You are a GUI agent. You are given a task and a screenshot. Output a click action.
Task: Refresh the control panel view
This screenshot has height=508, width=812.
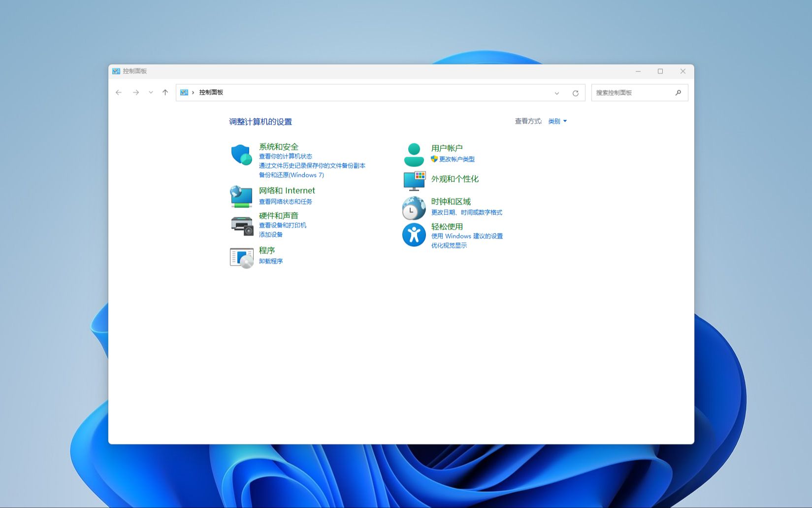point(575,93)
